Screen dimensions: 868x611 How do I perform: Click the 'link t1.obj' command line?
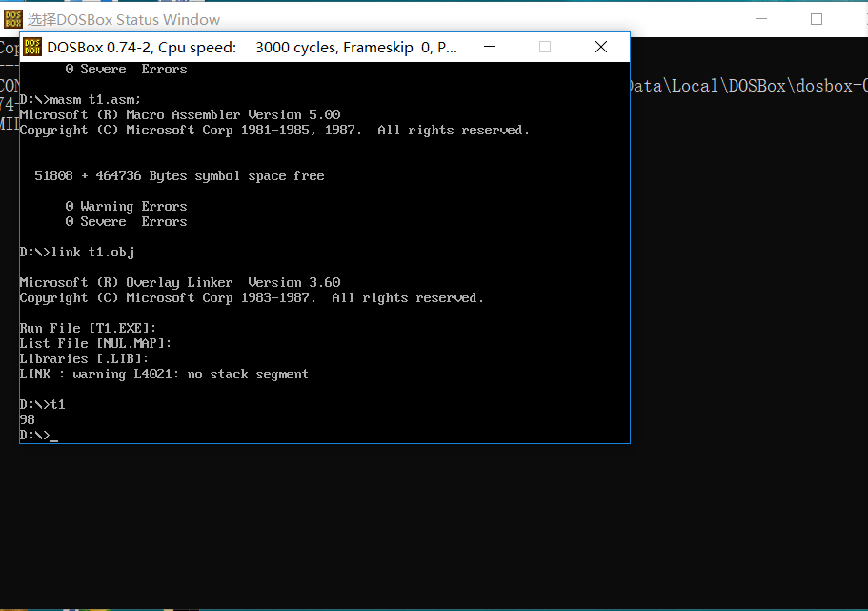click(x=77, y=252)
